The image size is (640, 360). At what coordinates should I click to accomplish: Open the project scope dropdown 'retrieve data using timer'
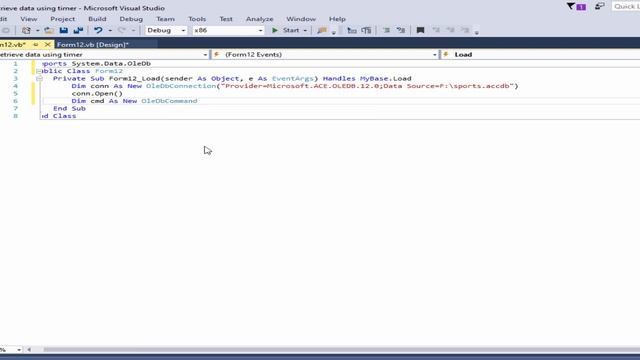click(x=104, y=54)
